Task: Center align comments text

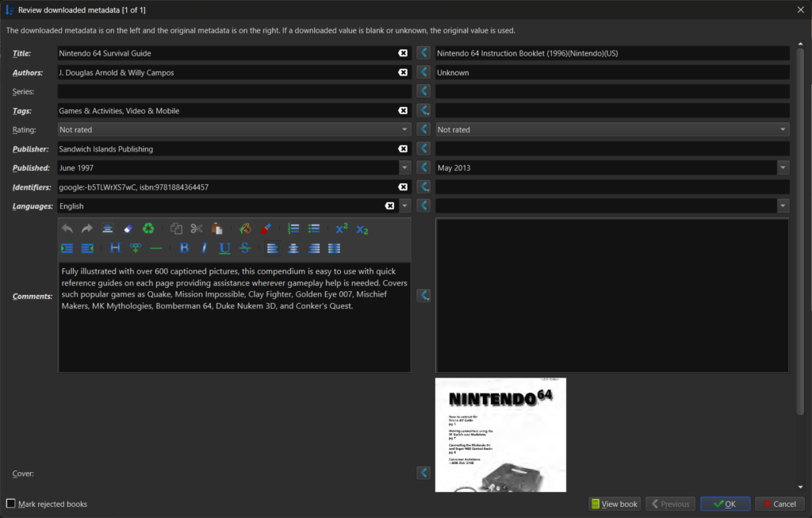Action: (293, 248)
